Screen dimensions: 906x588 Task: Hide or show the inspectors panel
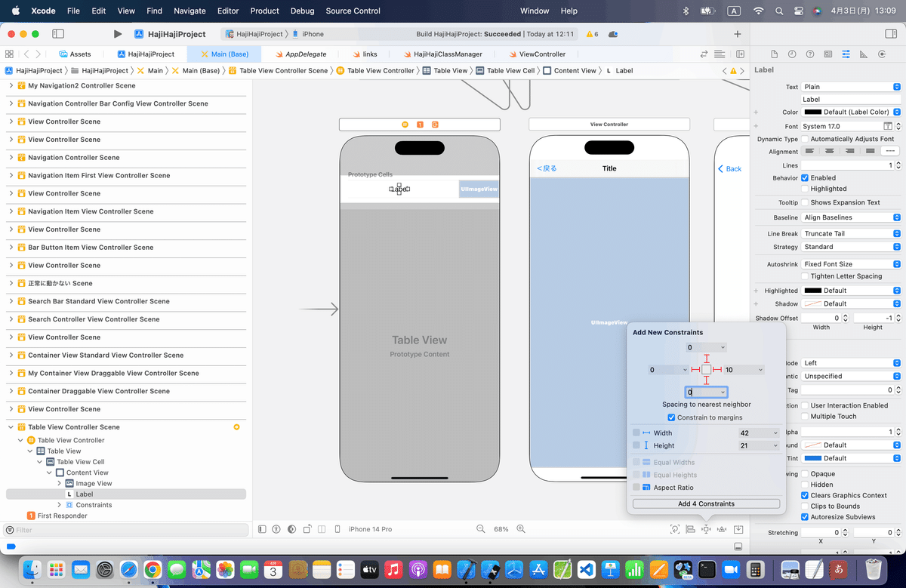890,34
